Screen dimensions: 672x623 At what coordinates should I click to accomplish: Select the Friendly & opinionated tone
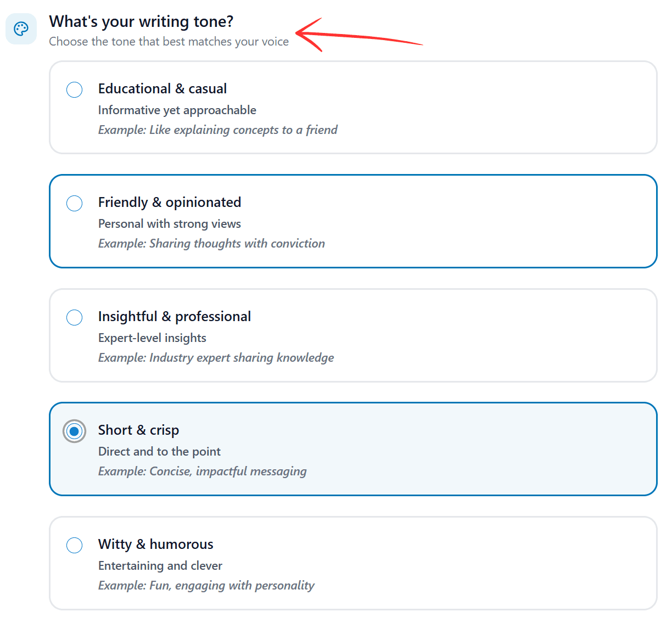tap(74, 203)
